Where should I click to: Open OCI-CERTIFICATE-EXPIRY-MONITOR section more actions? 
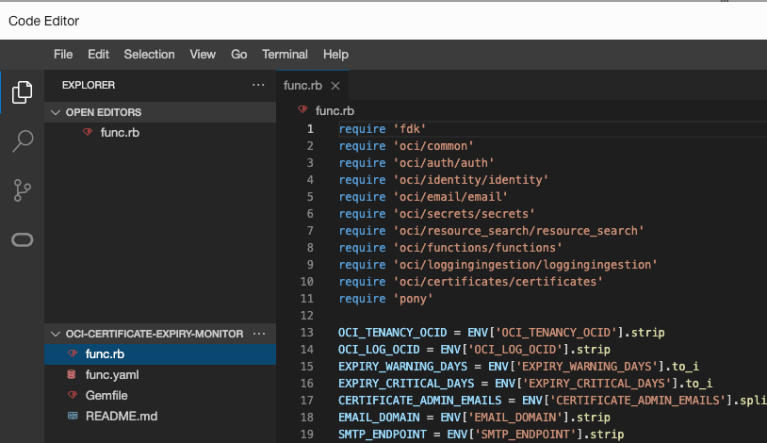tap(260, 333)
